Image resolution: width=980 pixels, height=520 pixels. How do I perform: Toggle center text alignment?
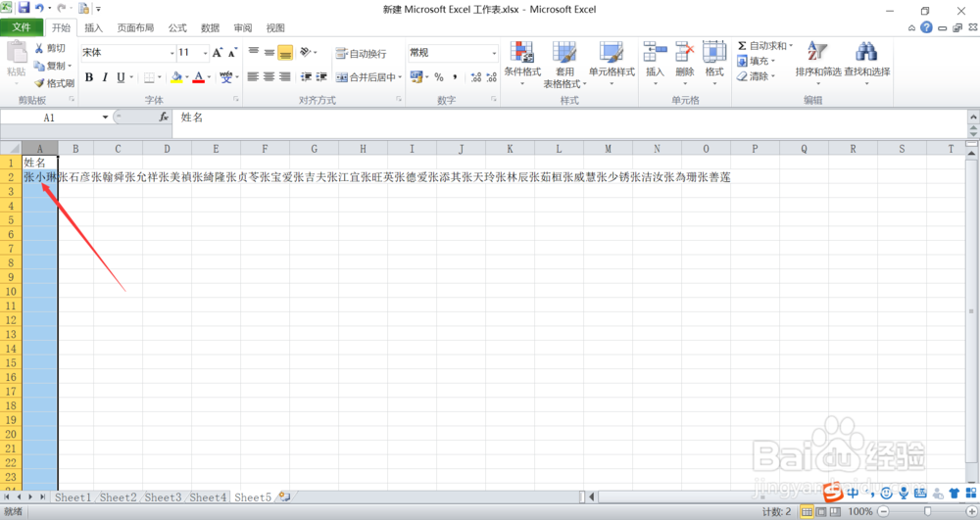(269, 76)
